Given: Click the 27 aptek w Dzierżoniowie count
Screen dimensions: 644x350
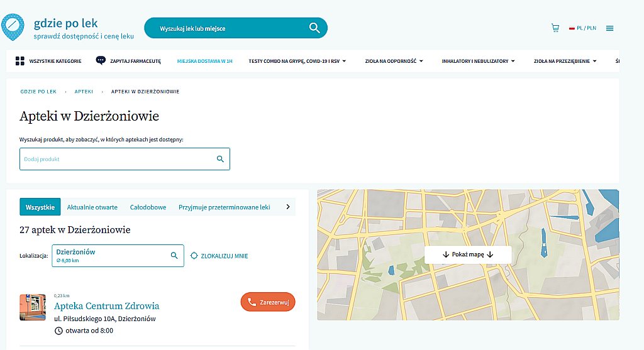Looking at the screenshot, I should (75, 230).
